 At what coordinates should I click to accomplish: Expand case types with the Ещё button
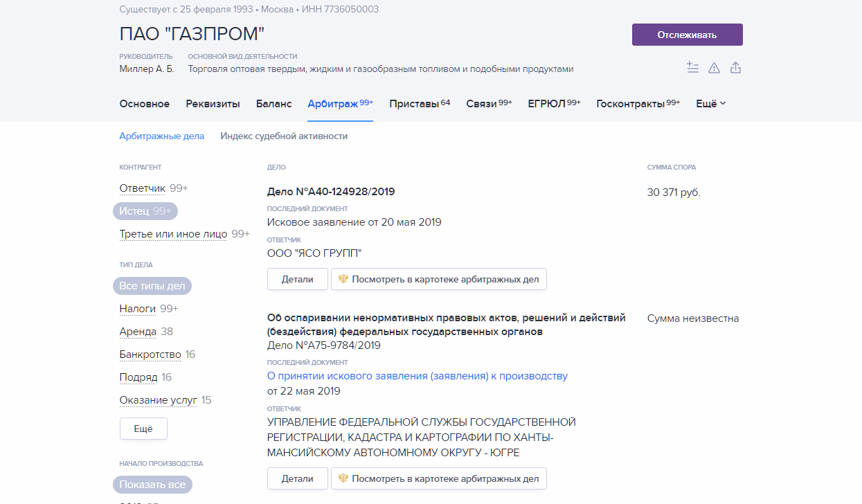143,429
